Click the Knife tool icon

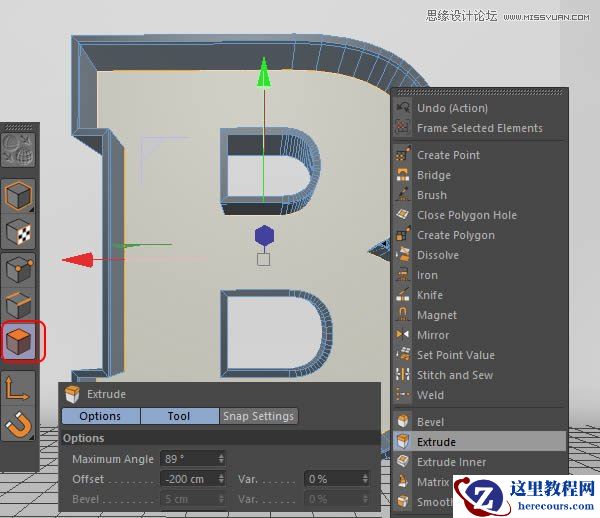pyautogui.click(x=403, y=295)
